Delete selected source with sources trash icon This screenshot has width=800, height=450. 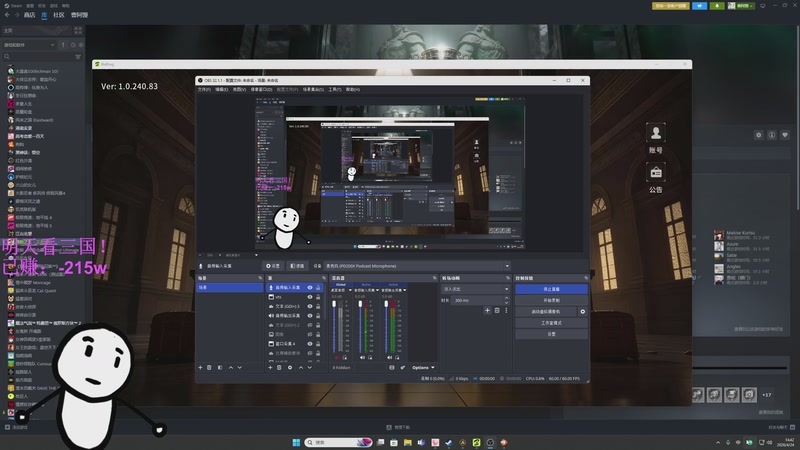pos(279,367)
